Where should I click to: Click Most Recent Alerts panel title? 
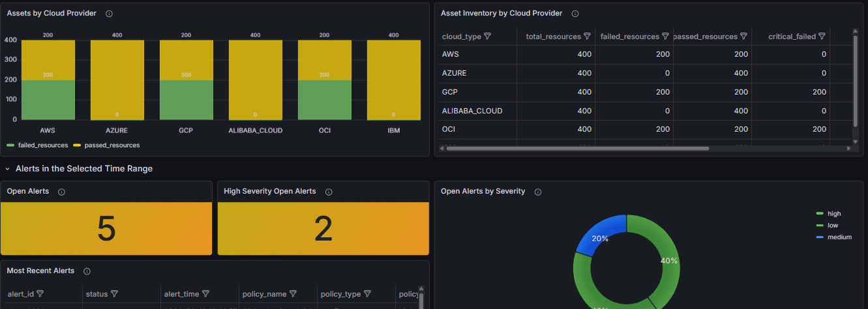click(40, 271)
